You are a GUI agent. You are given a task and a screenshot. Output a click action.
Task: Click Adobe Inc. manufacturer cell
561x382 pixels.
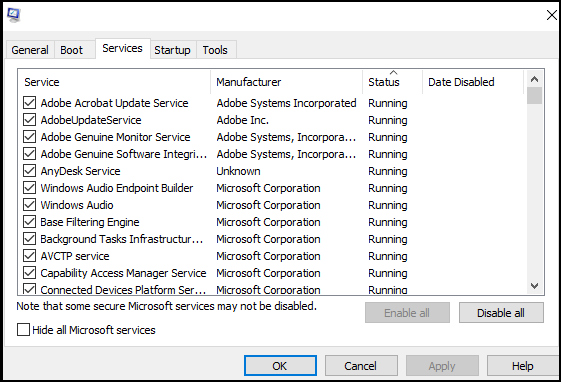coord(243,120)
